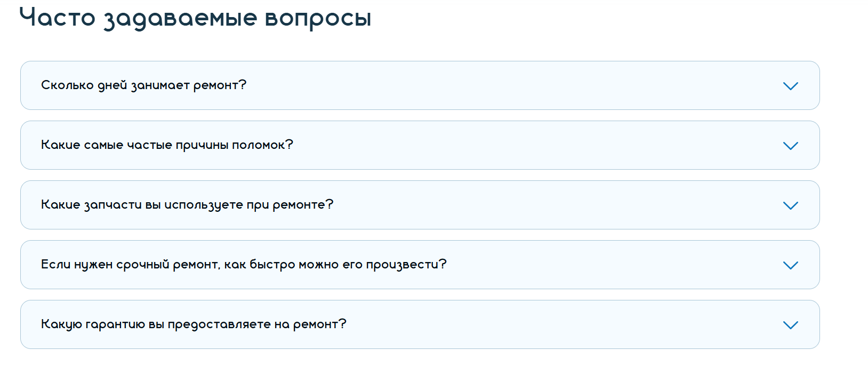Click the chevron beside "Какие самые частые причины поломок?"
The width and height of the screenshot is (868, 373).
[x=790, y=146]
